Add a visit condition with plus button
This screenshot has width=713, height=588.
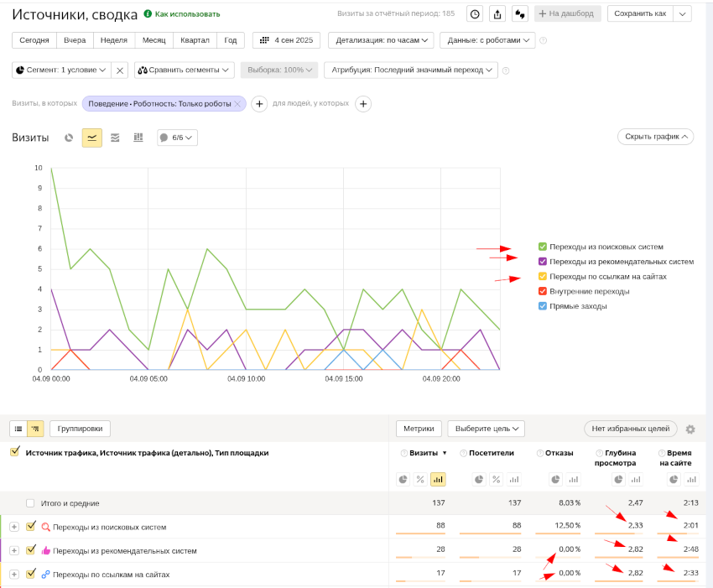[259, 104]
